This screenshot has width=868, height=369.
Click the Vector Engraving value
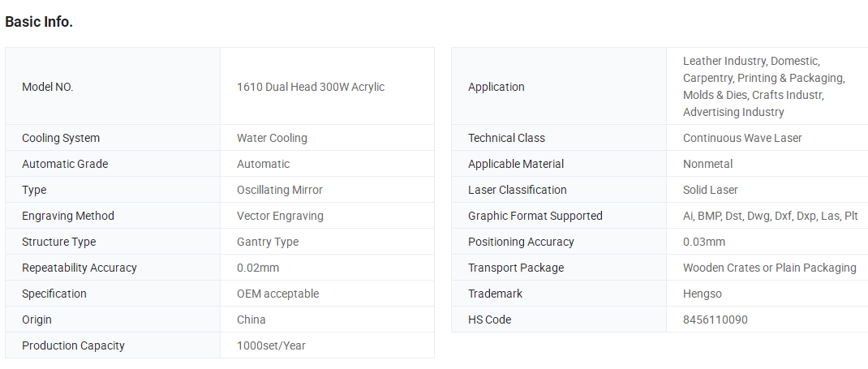point(280,216)
